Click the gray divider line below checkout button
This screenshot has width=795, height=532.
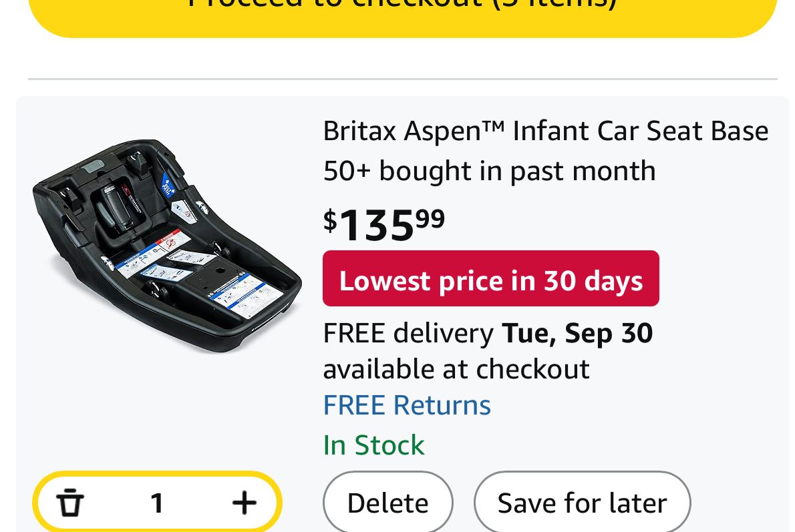(402, 79)
